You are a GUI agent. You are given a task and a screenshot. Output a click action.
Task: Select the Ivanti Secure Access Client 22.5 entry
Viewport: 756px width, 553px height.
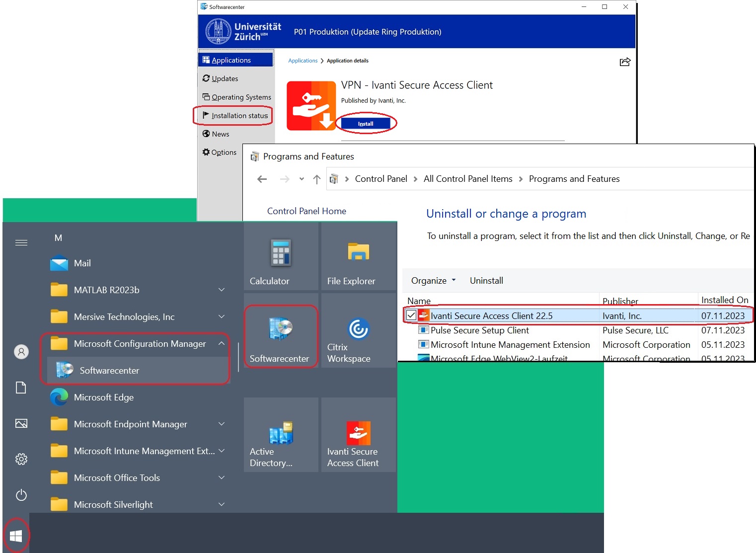579,316
